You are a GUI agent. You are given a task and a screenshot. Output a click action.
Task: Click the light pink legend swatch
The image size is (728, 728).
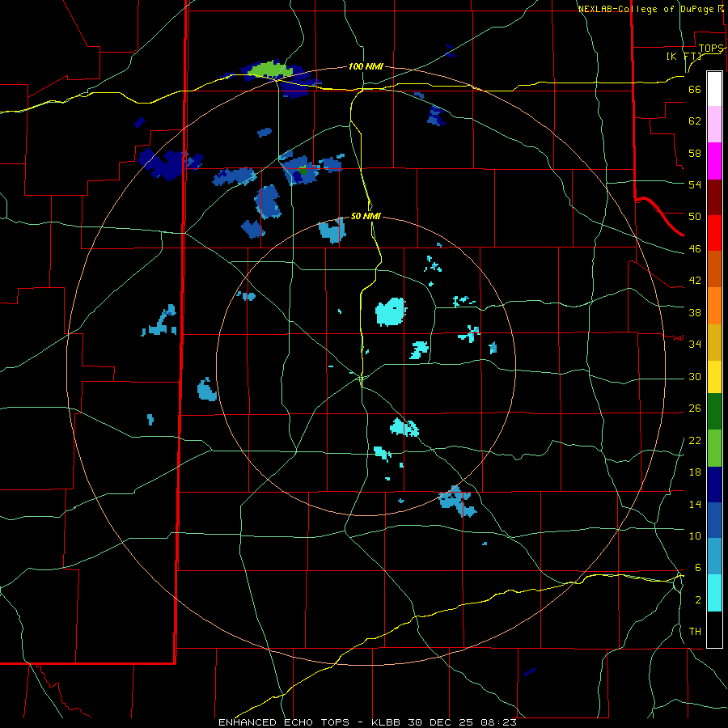pyautogui.click(x=714, y=125)
